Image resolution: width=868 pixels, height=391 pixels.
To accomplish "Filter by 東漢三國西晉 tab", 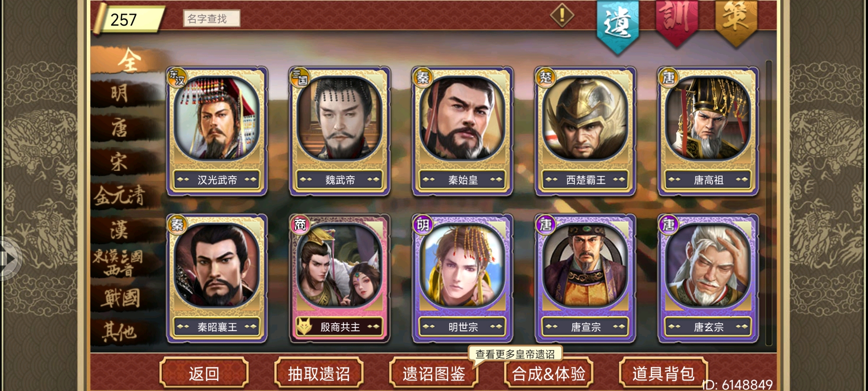I will [x=118, y=263].
